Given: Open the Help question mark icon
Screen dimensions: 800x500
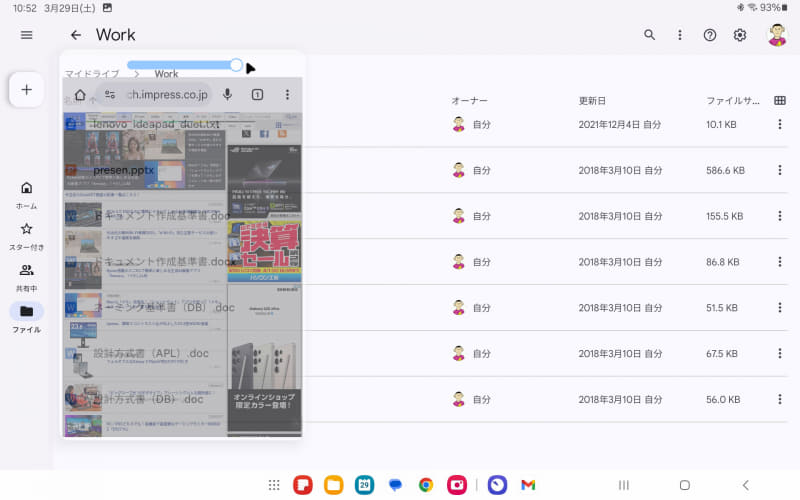Looking at the screenshot, I should click(710, 35).
